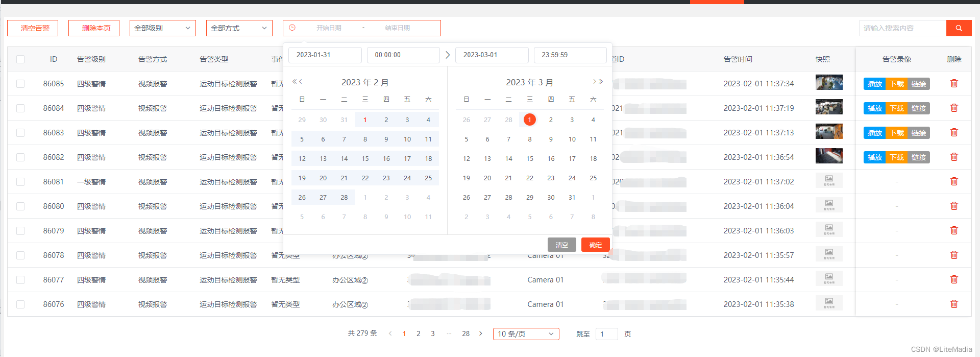Open the 10 条/页 page size dropdown
The width and height of the screenshot is (980, 357).
[x=526, y=334]
